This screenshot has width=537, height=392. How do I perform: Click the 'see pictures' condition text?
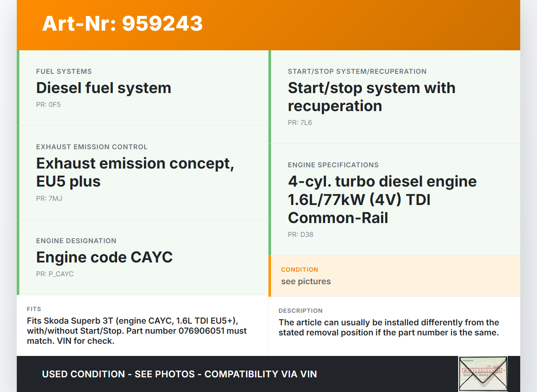306,281
